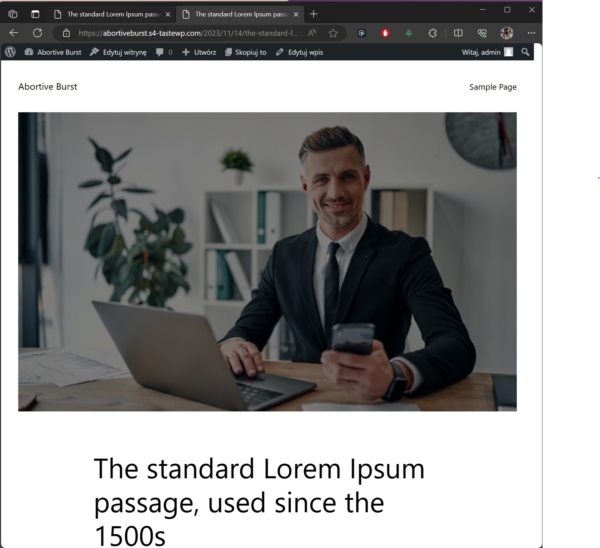600x548 pixels.
Task: Open the workspaces icon in tab bar
Action: [x=13, y=14]
